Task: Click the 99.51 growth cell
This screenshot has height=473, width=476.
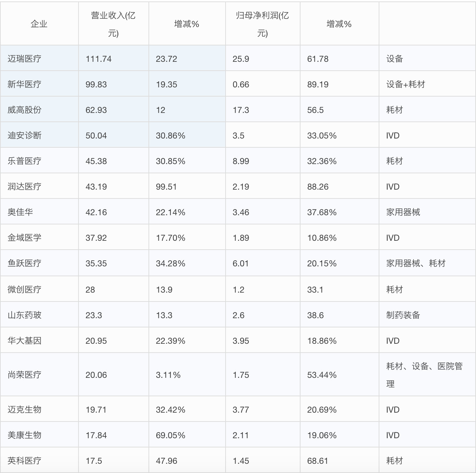Action: pyautogui.click(x=187, y=186)
